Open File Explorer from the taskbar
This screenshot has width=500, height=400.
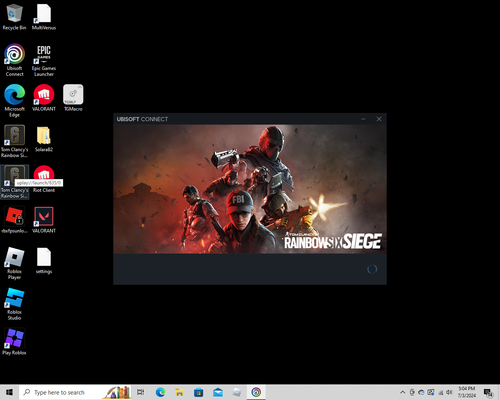179,392
